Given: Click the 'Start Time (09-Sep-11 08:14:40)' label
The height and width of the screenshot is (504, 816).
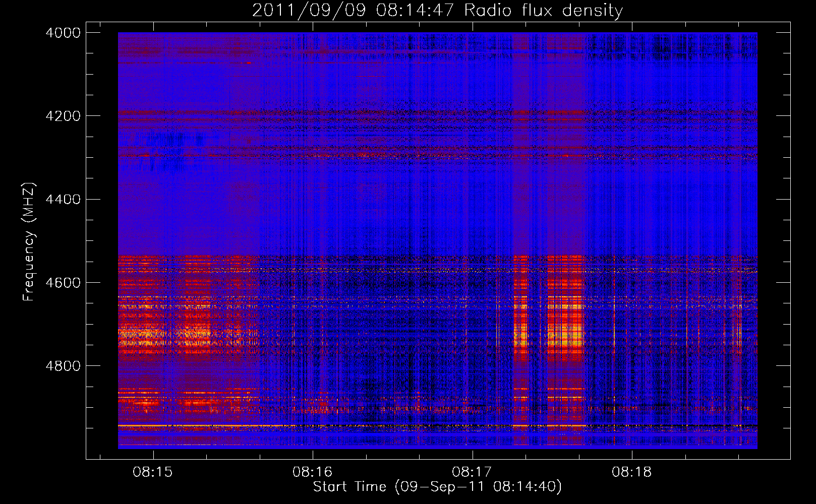Looking at the screenshot, I should [437, 487].
